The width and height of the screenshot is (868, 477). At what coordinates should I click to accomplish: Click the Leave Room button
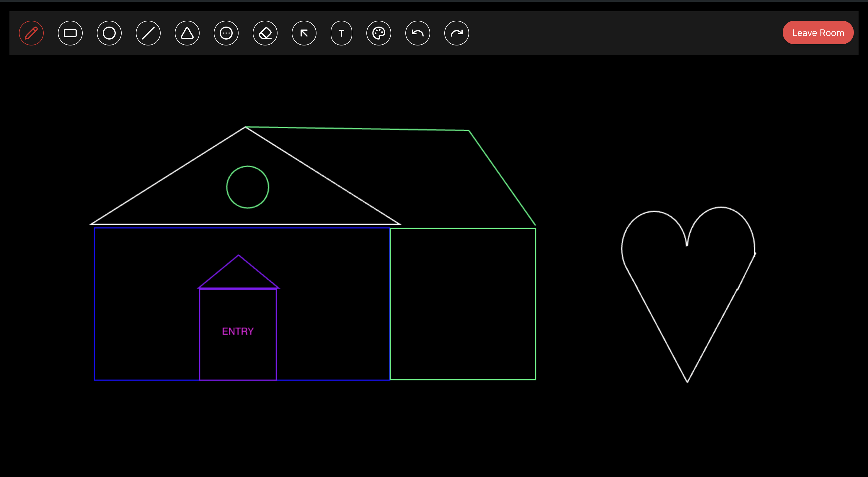click(x=818, y=32)
